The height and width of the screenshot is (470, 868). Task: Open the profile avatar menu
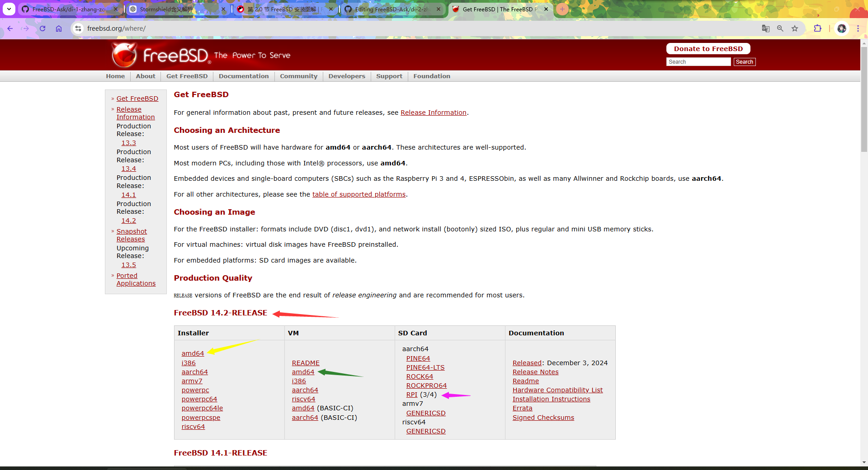coord(842,28)
